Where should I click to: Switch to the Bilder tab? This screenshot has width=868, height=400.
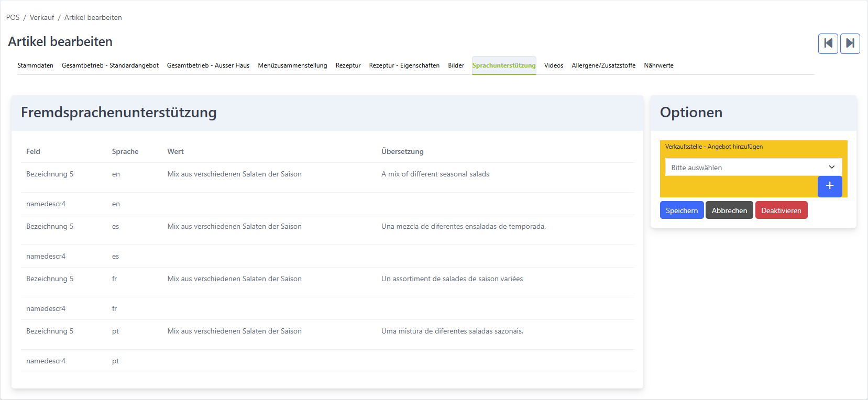tap(456, 65)
